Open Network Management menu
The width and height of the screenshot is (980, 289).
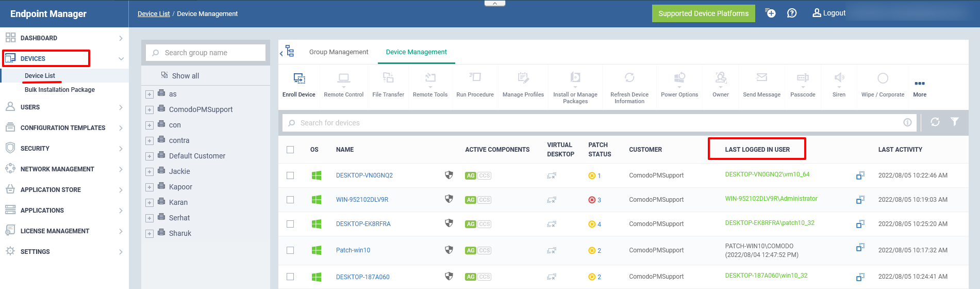(64, 169)
